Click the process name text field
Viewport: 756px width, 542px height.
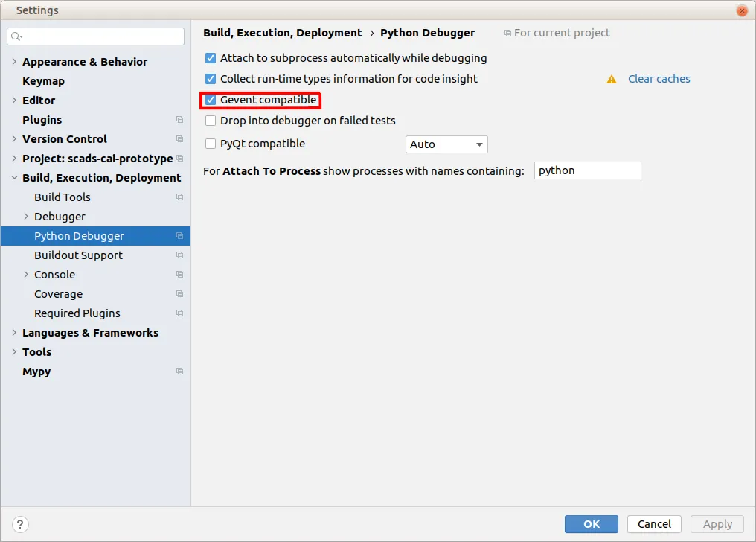coord(587,170)
